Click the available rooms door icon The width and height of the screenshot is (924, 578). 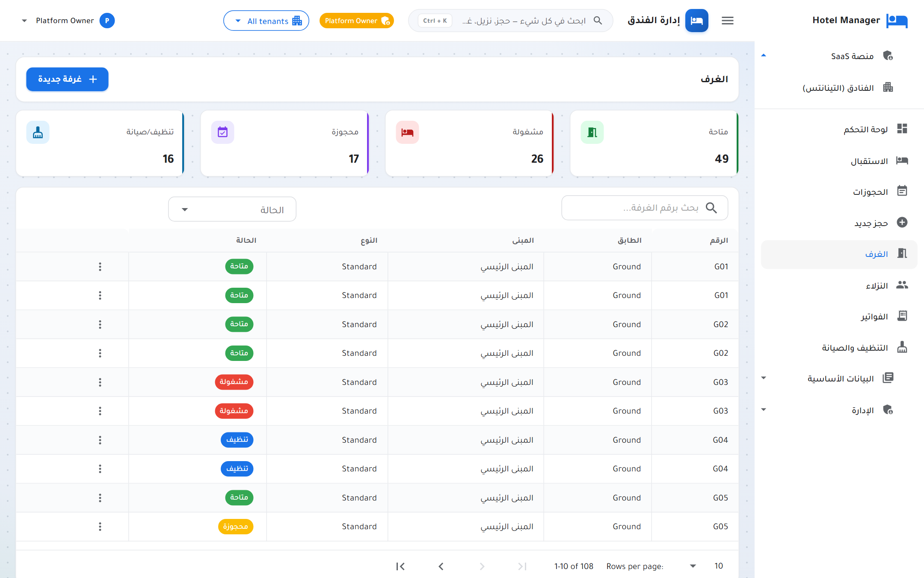[592, 132]
